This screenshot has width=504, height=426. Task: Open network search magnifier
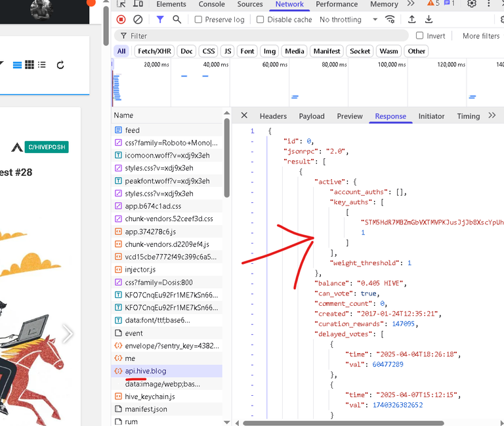coord(177,20)
